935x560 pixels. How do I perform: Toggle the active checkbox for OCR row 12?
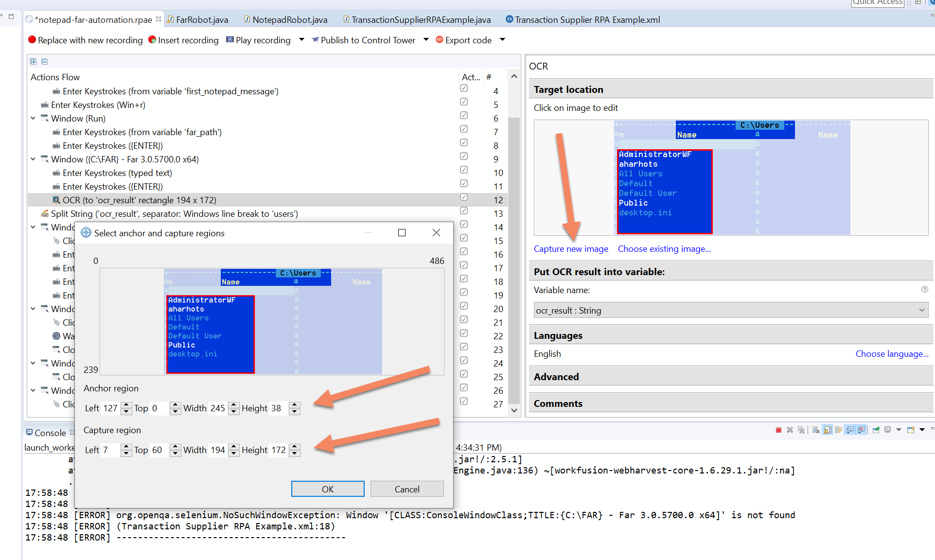[464, 197]
